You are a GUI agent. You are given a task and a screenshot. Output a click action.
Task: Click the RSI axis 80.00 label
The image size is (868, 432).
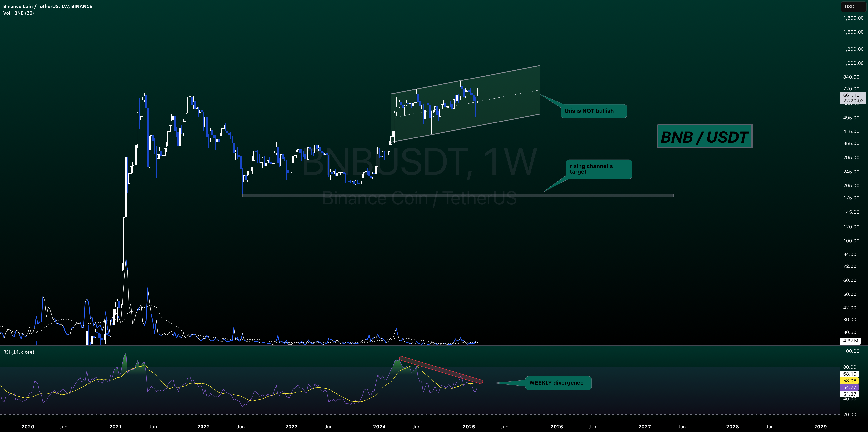(850, 367)
